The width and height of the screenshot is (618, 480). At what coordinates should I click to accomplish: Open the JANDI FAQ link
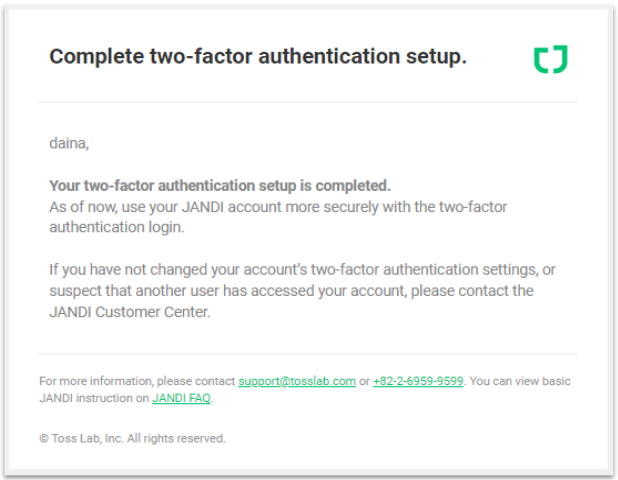tap(181, 397)
